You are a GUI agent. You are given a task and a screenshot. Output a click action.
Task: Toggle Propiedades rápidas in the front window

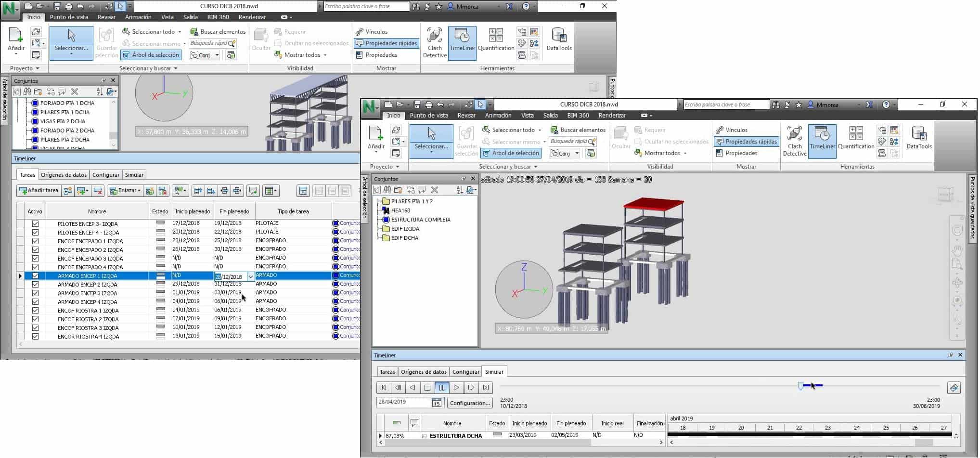tap(746, 142)
